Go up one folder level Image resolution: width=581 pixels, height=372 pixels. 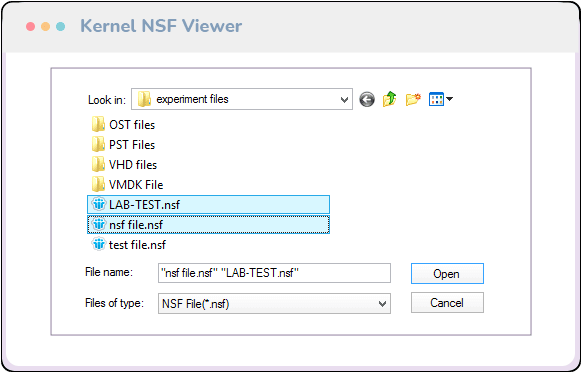pyautogui.click(x=389, y=99)
